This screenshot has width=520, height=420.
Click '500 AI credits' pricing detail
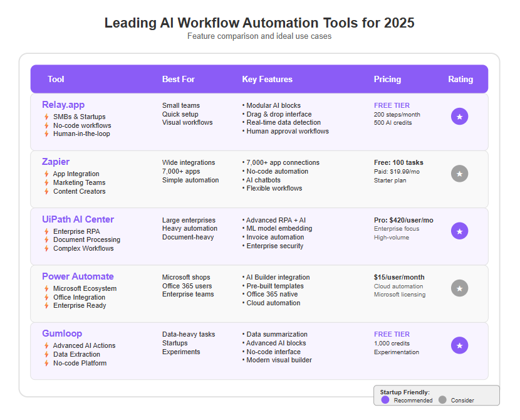(x=393, y=123)
